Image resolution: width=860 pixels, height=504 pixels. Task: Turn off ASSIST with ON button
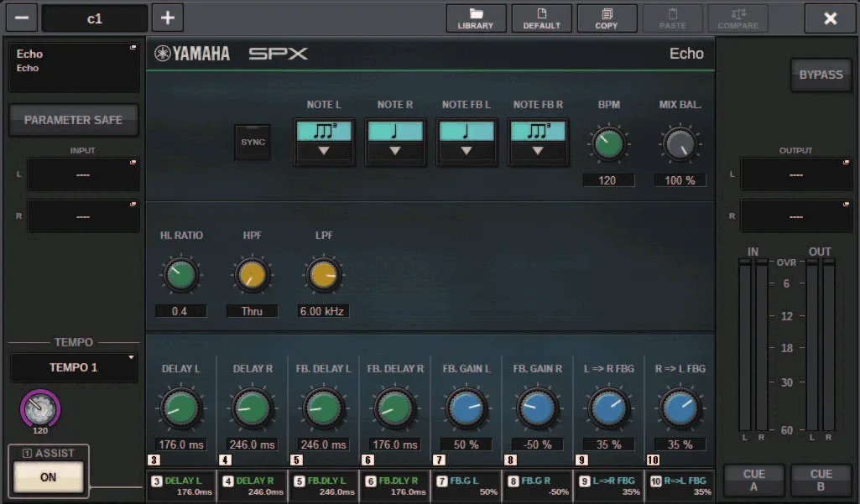49,476
